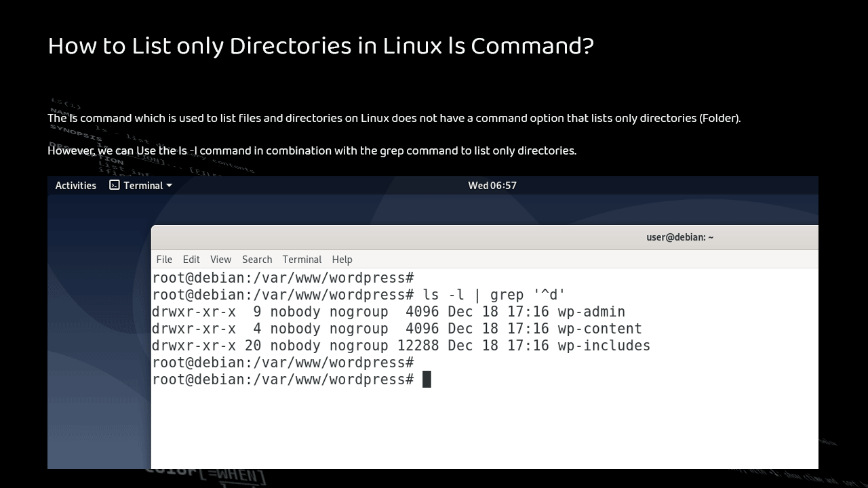Click the wp-admin directory listing line

(x=389, y=312)
